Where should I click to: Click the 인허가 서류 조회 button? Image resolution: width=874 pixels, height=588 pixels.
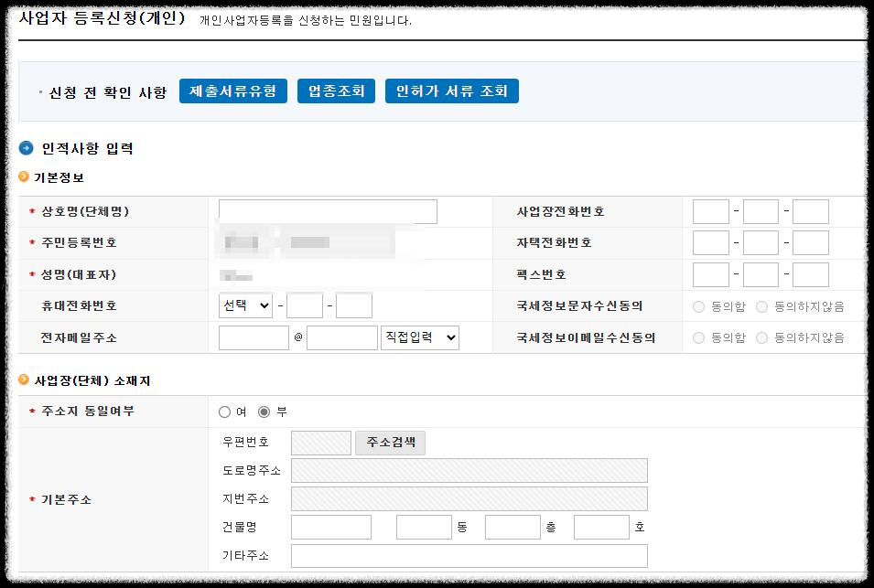[452, 91]
